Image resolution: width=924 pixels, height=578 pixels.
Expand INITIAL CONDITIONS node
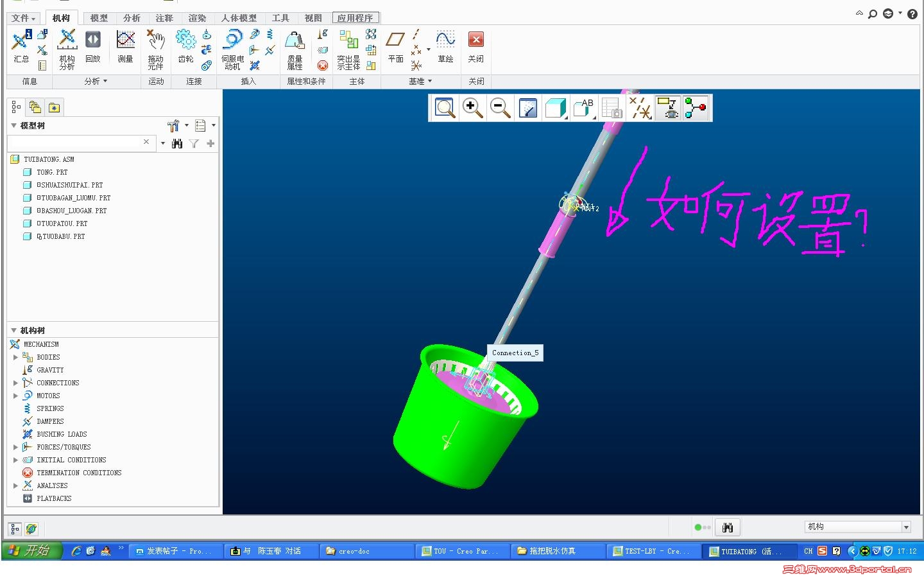coord(15,460)
